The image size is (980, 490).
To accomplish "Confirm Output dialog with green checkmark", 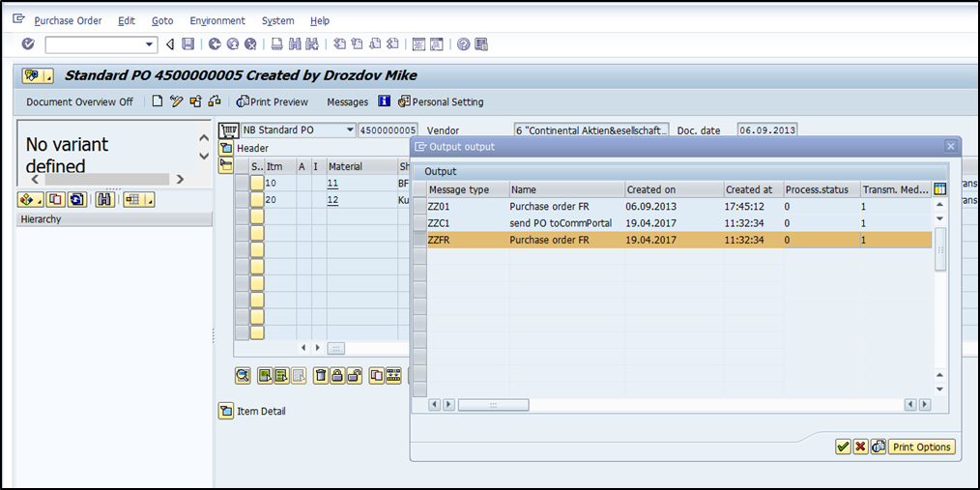I will (843, 447).
